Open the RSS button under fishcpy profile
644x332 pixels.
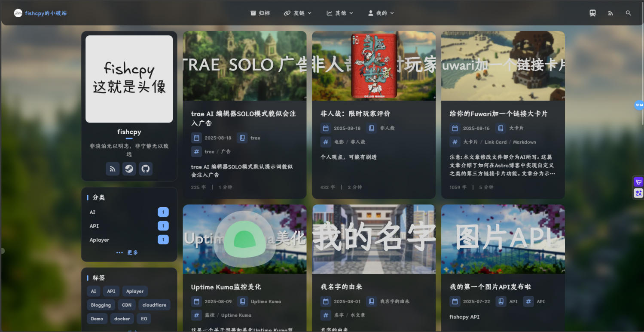click(113, 169)
